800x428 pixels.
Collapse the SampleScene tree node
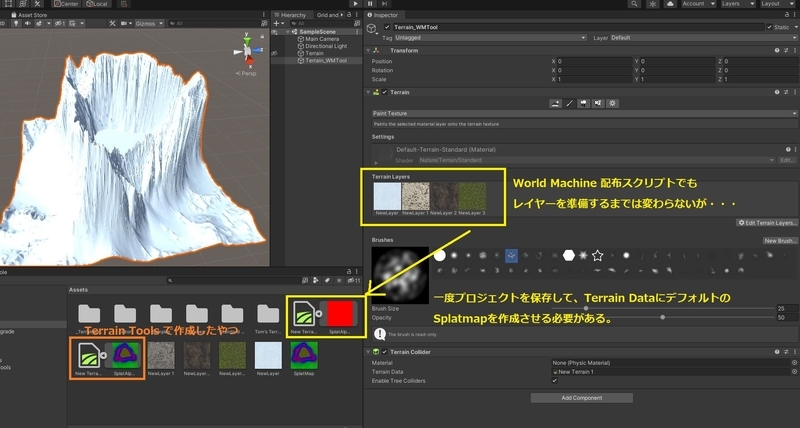[289, 32]
